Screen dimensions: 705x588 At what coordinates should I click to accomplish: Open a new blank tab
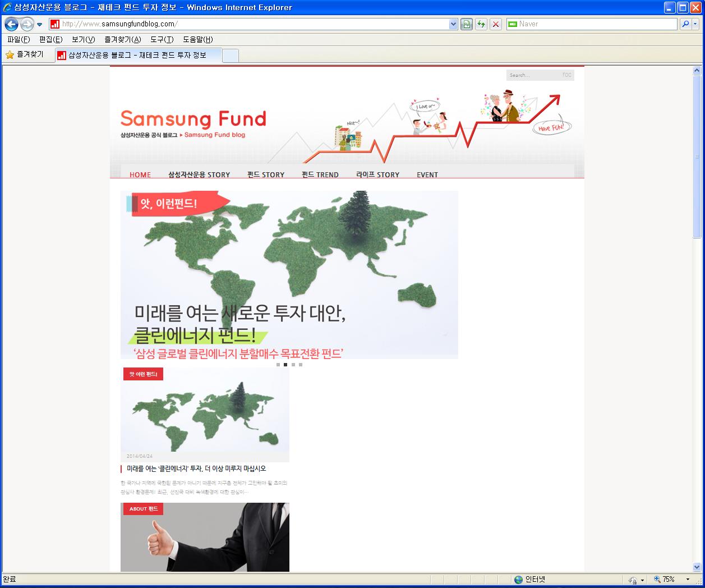click(231, 56)
